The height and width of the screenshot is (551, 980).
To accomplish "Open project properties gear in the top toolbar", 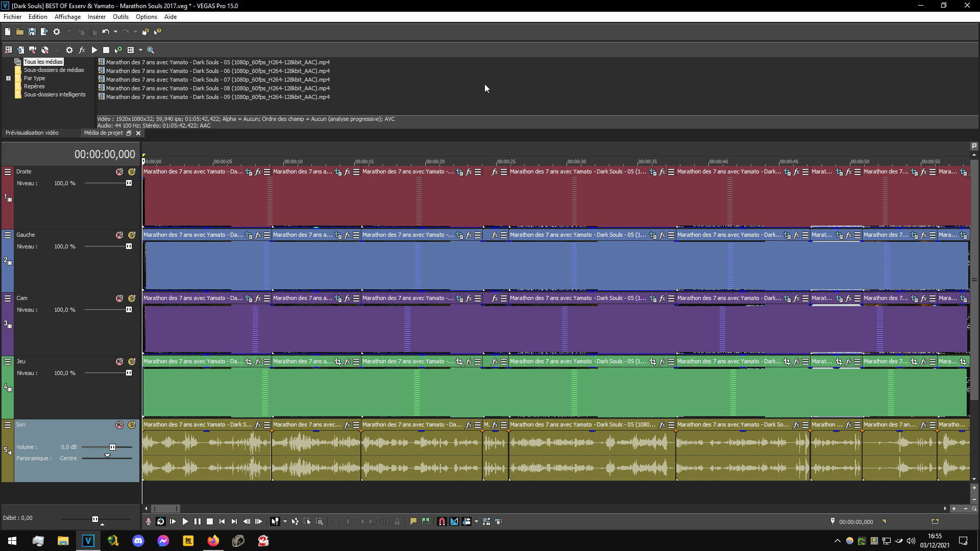I will pyautogui.click(x=57, y=32).
